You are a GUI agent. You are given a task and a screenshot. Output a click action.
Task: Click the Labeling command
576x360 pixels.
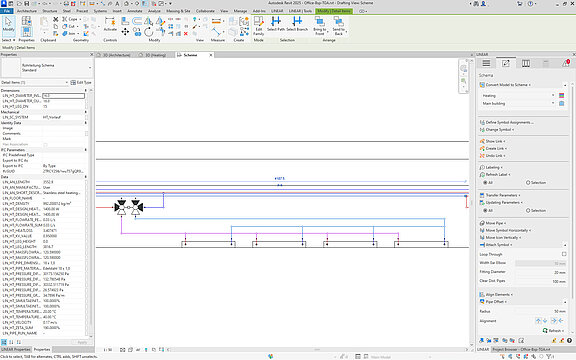coord(490,168)
